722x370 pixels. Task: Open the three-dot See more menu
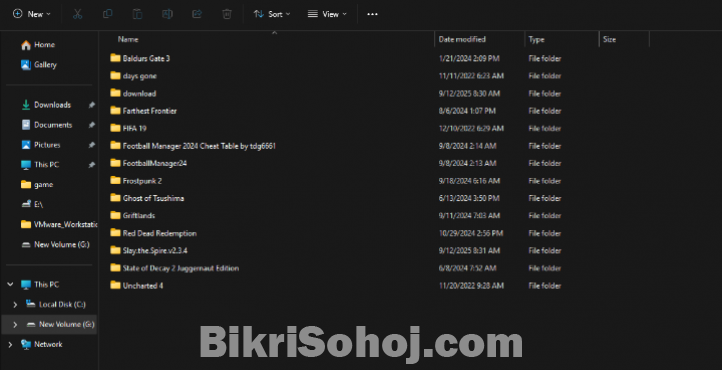pyautogui.click(x=373, y=14)
